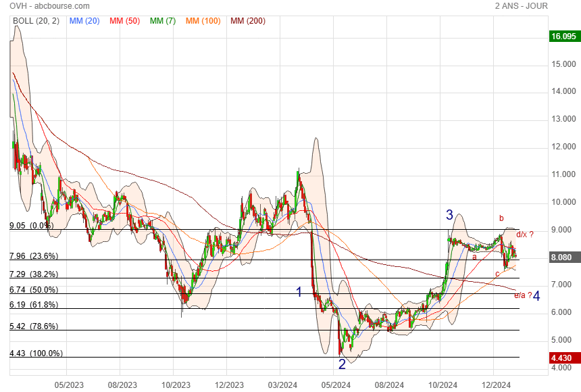Click the 11.000 price axis label
This screenshot has height=392, width=581.
pyautogui.click(x=563, y=174)
